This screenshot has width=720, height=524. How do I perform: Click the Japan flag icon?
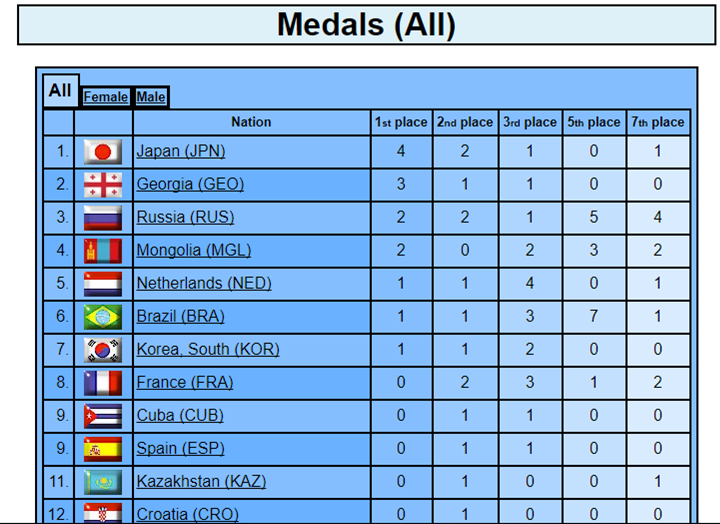pyautogui.click(x=103, y=152)
